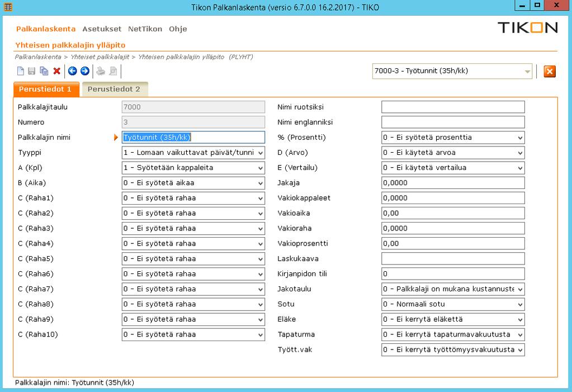Click the Yhteisen palkkalajin ylläpito heading
This screenshot has height=392, width=572.
click(x=70, y=45)
